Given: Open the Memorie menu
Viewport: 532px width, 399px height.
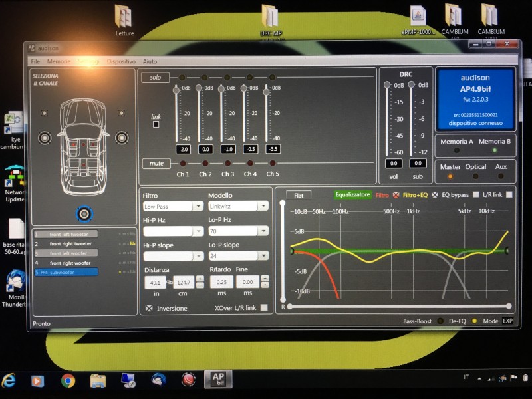Looking at the screenshot, I should (59, 61).
